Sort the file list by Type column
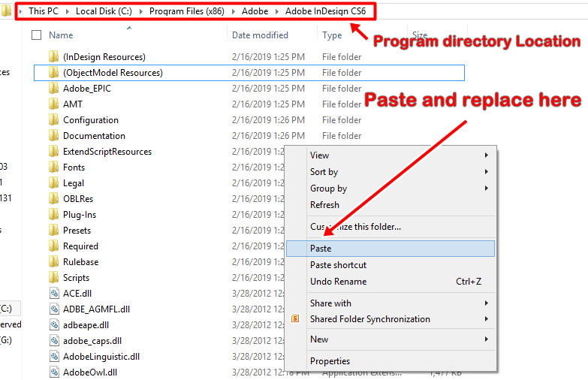This screenshot has height=380, width=588. pos(332,35)
